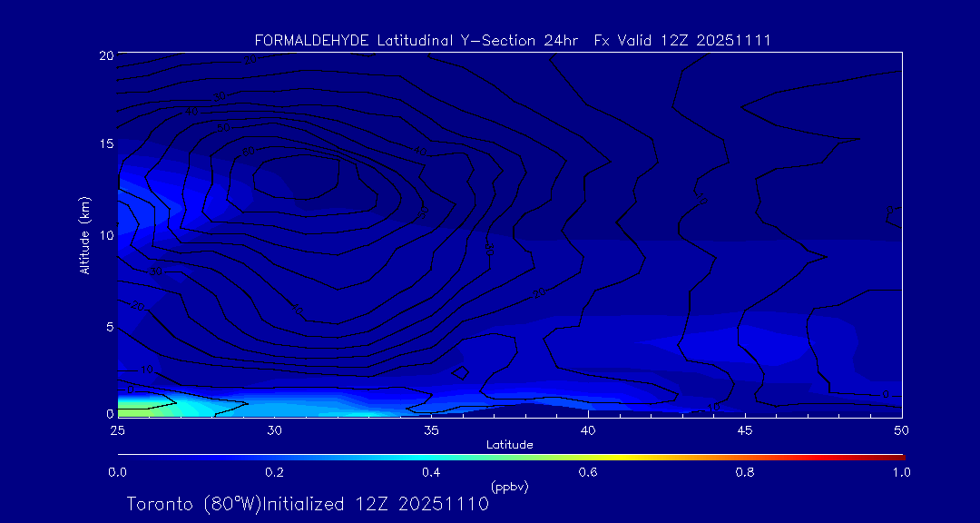Click the 0.0 colorbar tick label
The height and width of the screenshot is (523, 980).
pos(117,472)
